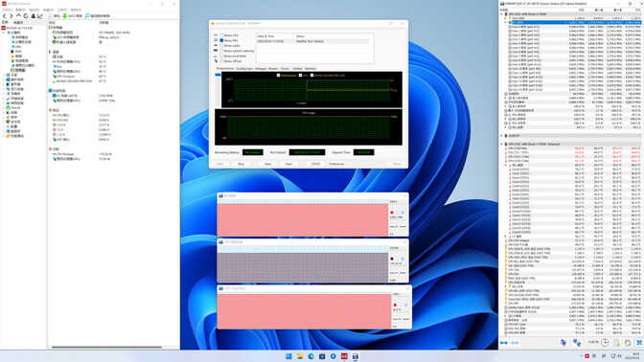The height and width of the screenshot is (362, 644).
Task: Switch to Favorites tab in AIDA64 sidebar
Action: tap(18, 22)
